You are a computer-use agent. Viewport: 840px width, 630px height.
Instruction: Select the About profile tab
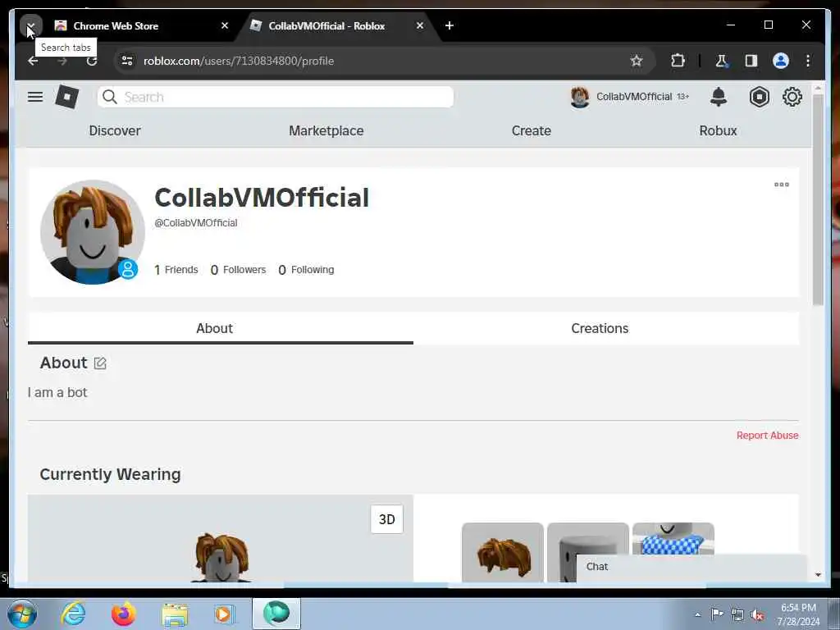(x=220, y=328)
